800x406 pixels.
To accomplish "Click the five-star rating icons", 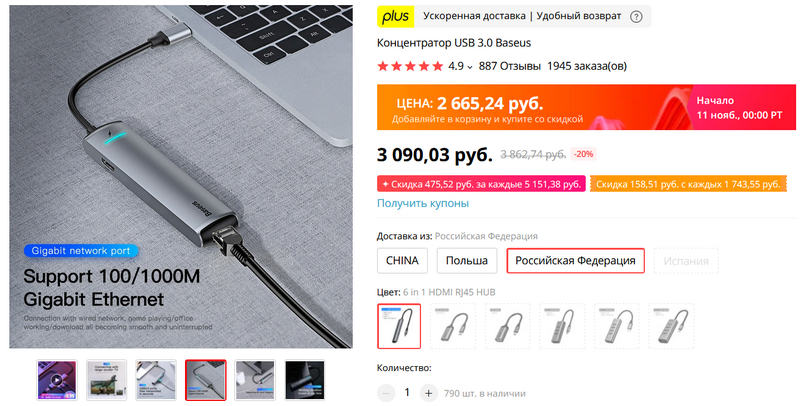I will coord(410,66).
